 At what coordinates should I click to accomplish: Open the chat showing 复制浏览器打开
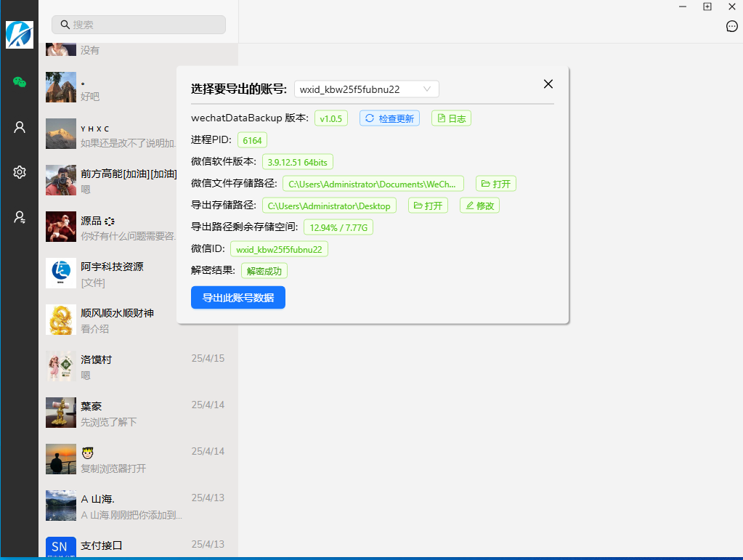[139, 459]
